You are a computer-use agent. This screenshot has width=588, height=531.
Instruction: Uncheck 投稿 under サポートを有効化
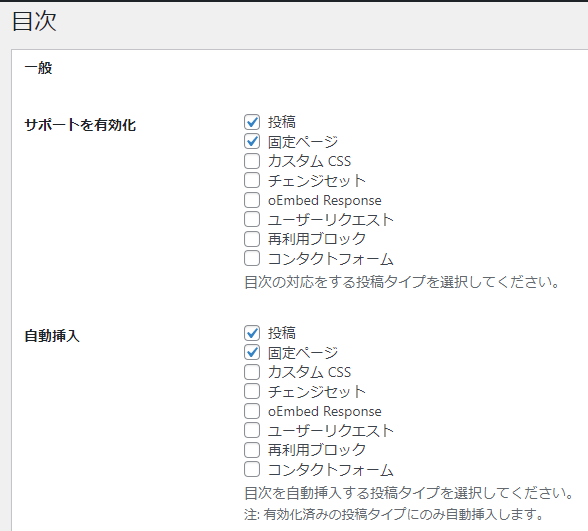click(252, 122)
